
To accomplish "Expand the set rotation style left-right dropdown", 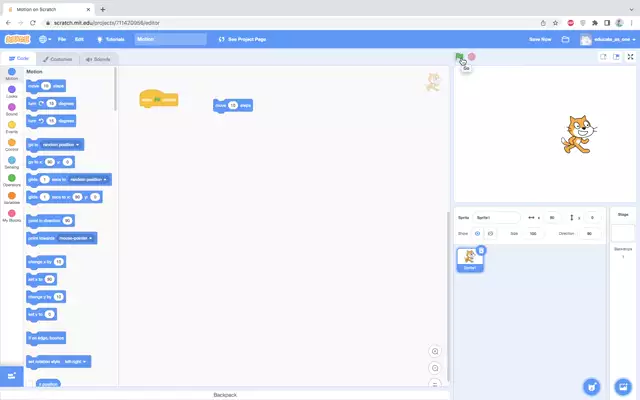I will tap(76, 362).
